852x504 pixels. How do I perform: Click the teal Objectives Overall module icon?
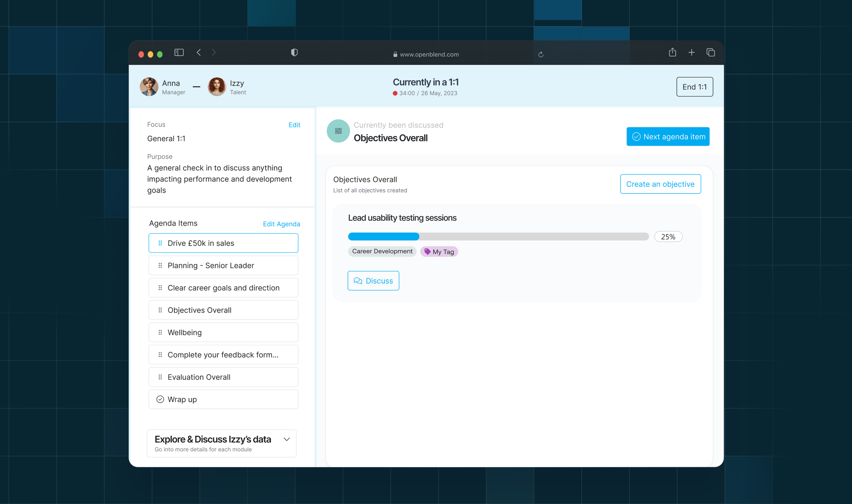coord(338,131)
